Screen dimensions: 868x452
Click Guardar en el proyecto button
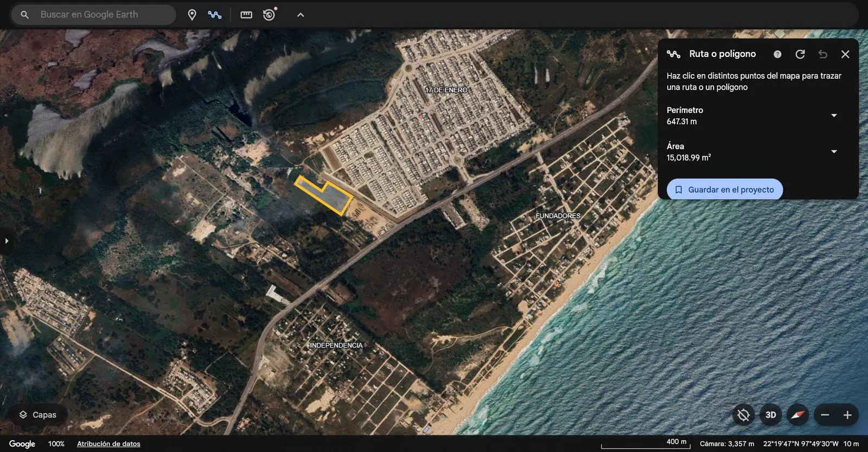[725, 189]
